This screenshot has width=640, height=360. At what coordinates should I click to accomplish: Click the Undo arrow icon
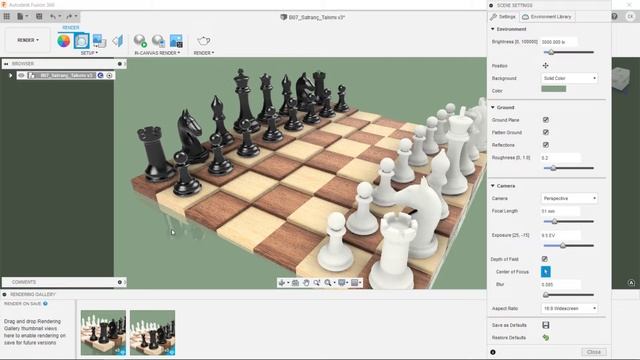[x=53, y=16]
